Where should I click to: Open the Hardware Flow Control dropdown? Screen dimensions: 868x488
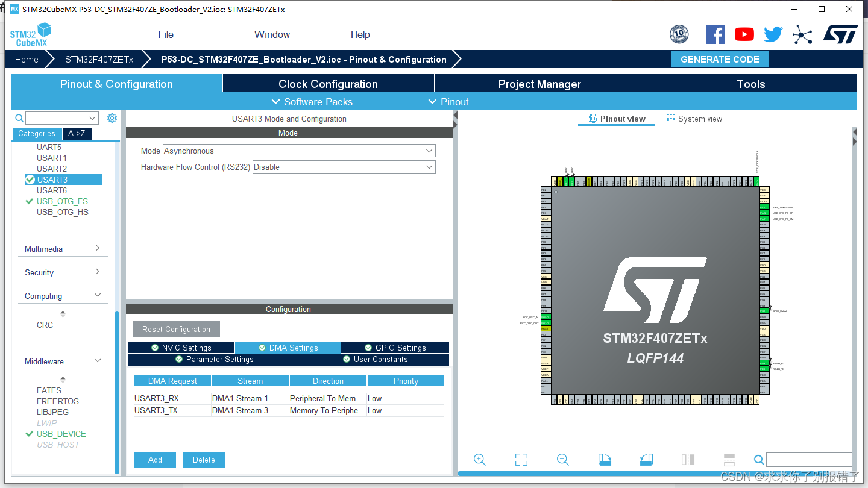click(x=427, y=166)
